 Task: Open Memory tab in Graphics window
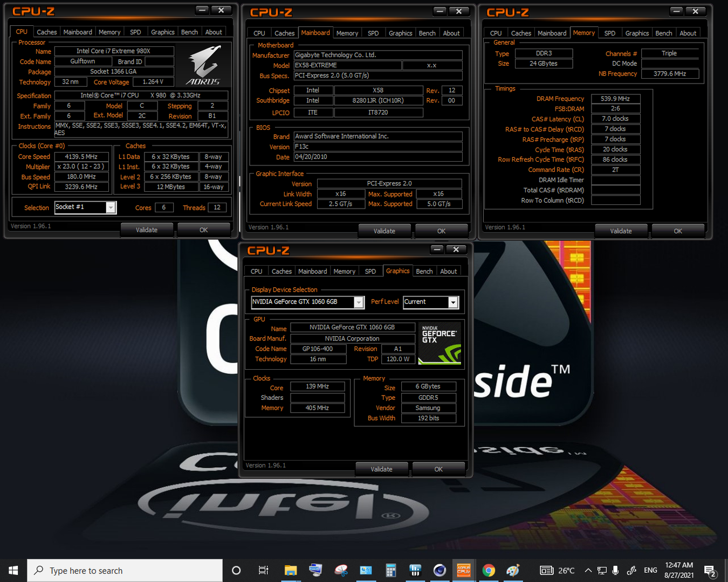coord(344,271)
